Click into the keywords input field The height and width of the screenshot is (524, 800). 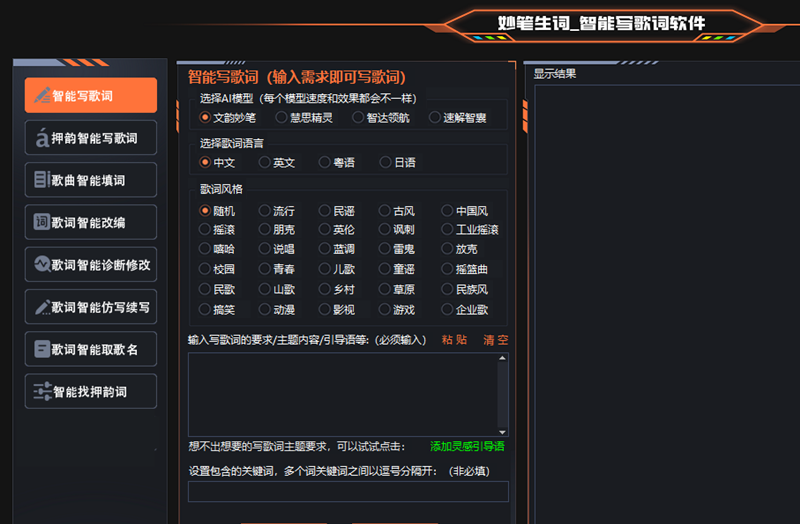[x=348, y=491]
